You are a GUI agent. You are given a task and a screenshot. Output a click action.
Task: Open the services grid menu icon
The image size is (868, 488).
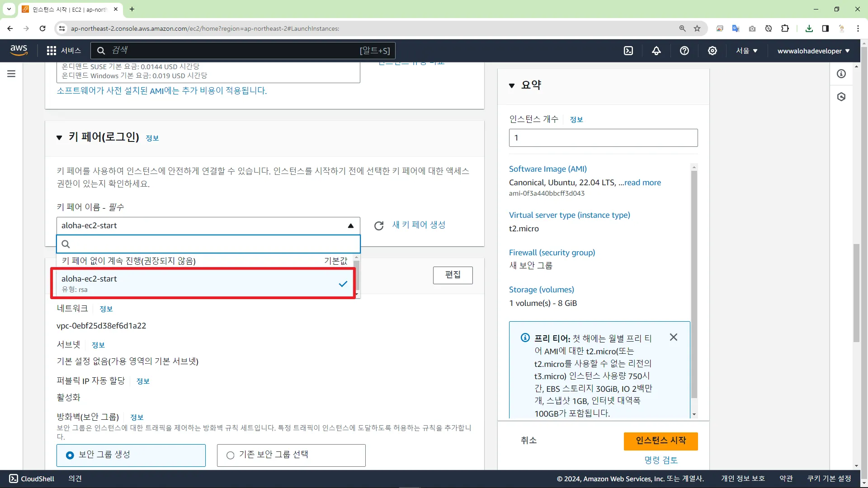[x=52, y=51]
